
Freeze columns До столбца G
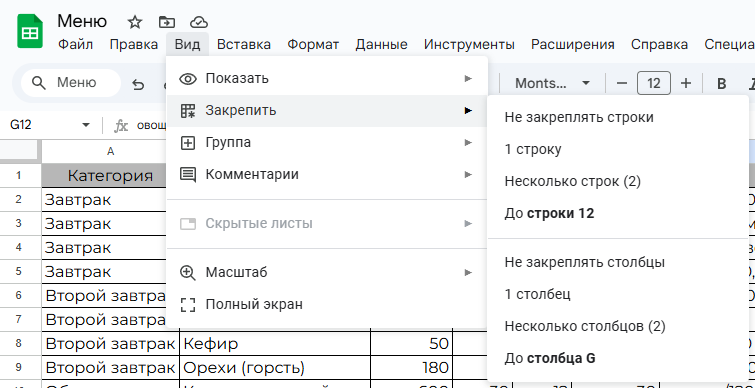[x=618, y=358]
